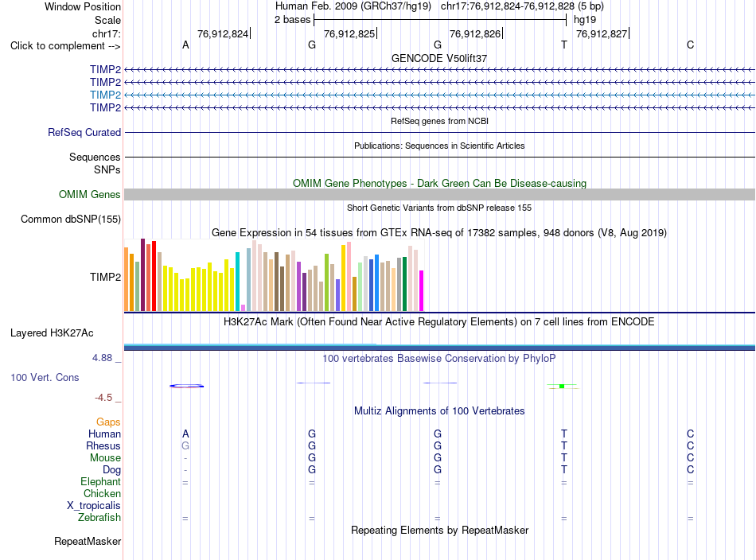
Task: Click the 'Click to complement -->' label
Action: pos(65,46)
